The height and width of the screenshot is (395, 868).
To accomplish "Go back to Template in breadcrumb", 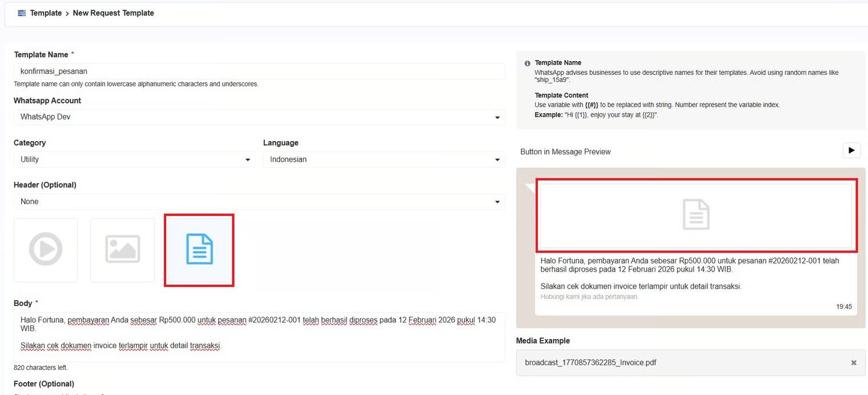I will click(x=46, y=13).
